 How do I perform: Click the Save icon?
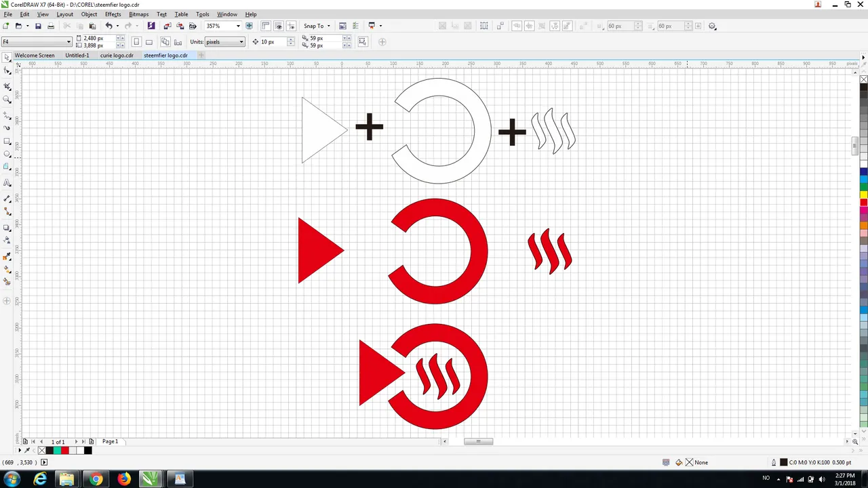coord(38,26)
